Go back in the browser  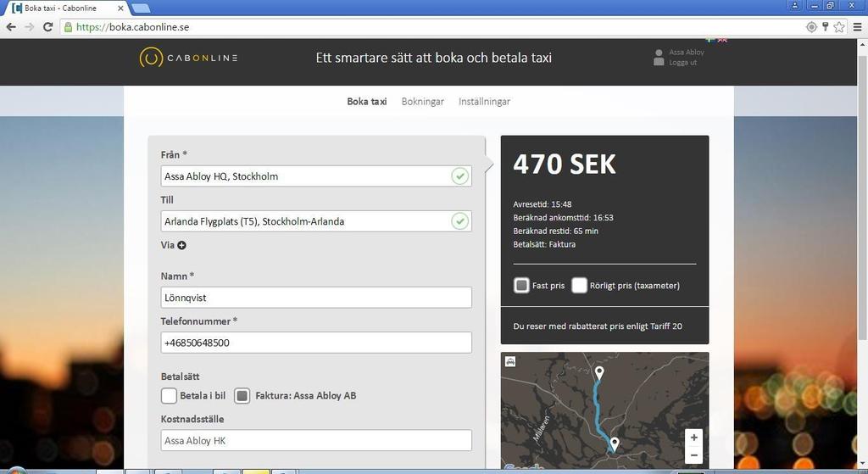click(x=11, y=26)
